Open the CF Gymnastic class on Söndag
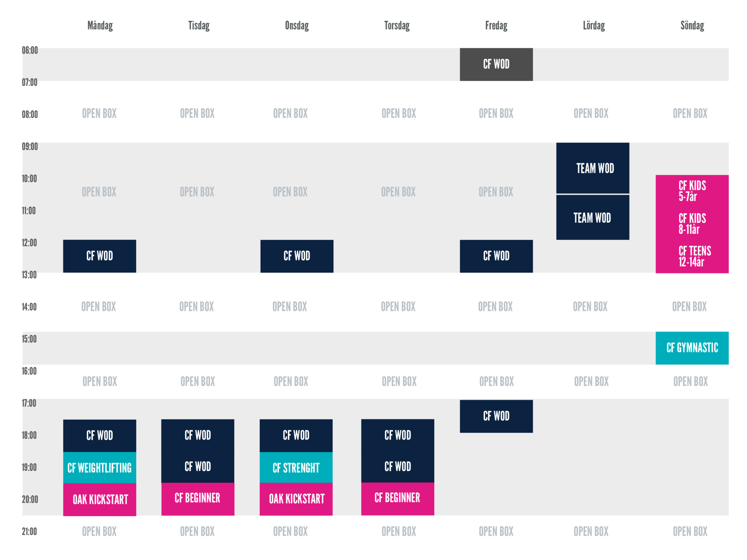The image size is (747, 560). 692,348
